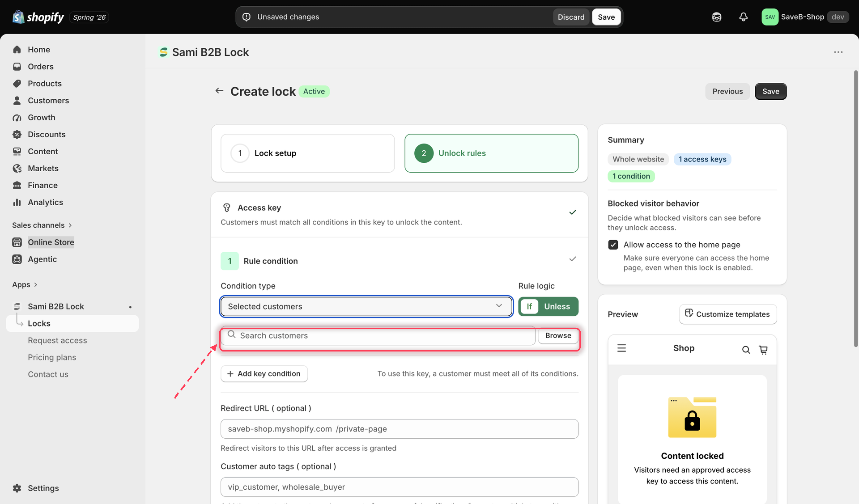Click the shop preview cart icon

[763, 350]
